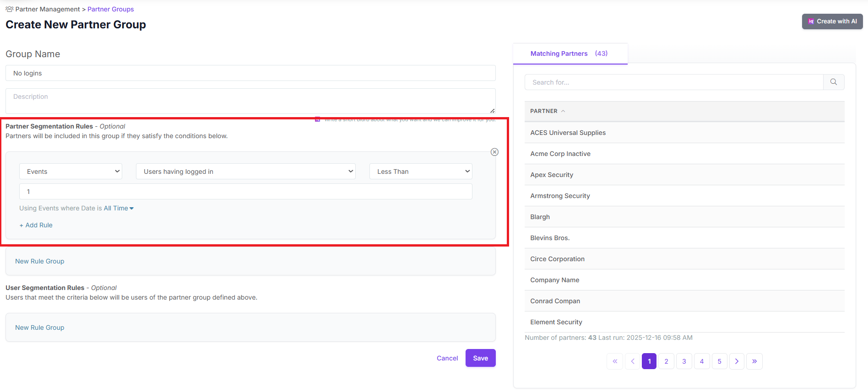Go to page 2
Image resolution: width=868 pixels, height=392 pixels.
coord(667,361)
